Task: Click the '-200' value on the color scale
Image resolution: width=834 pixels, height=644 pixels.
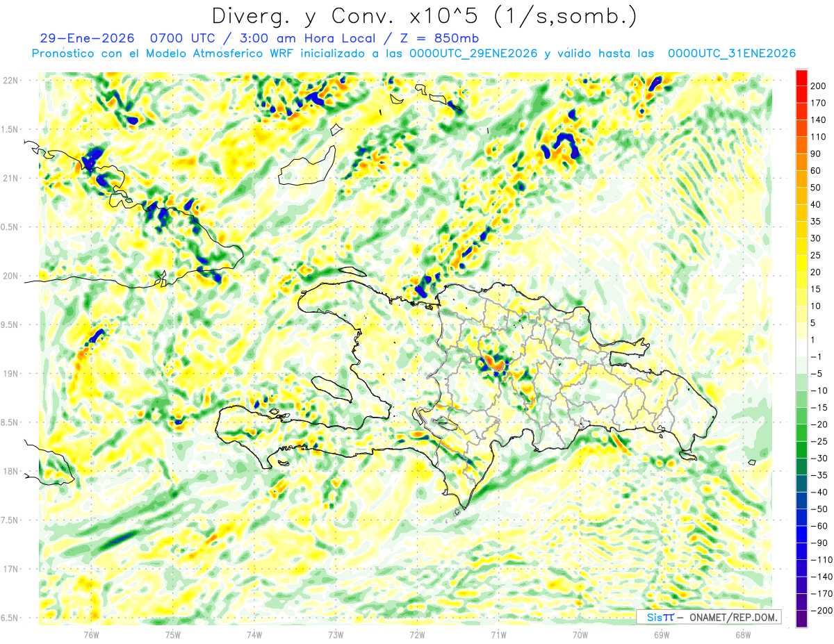Action: point(822,611)
